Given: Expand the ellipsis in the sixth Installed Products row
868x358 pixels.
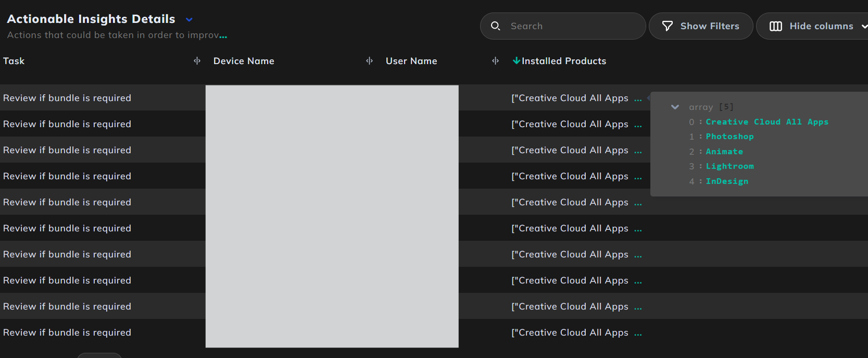Looking at the screenshot, I should click(x=638, y=230).
